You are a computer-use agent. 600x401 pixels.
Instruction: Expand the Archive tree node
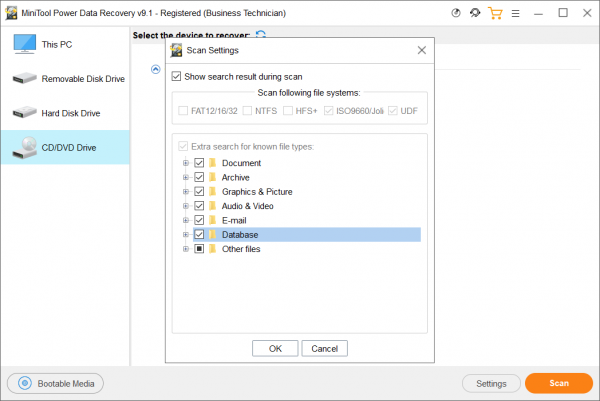pyautogui.click(x=186, y=177)
